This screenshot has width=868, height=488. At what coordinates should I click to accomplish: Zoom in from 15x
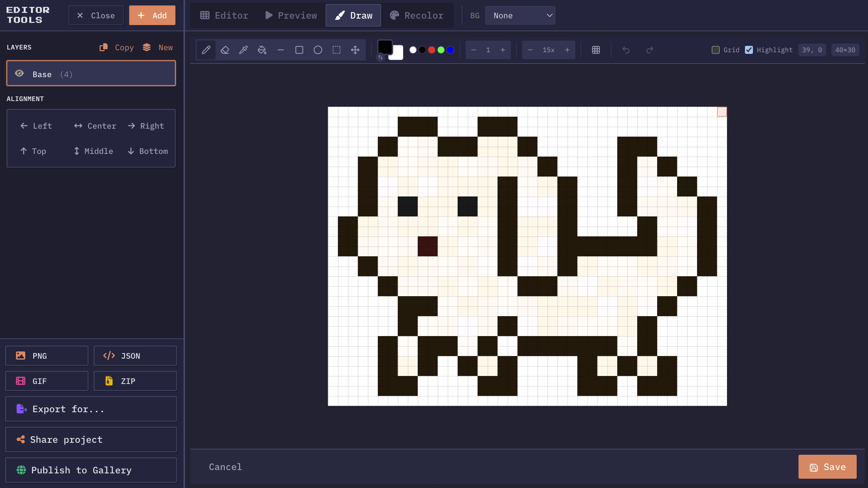(x=567, y=50)
